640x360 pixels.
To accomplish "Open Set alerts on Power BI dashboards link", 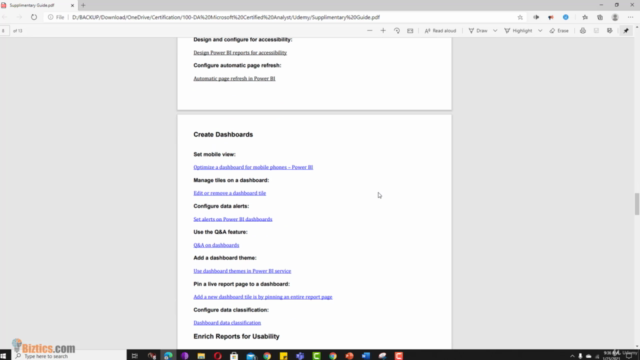I will click(233, 219).
